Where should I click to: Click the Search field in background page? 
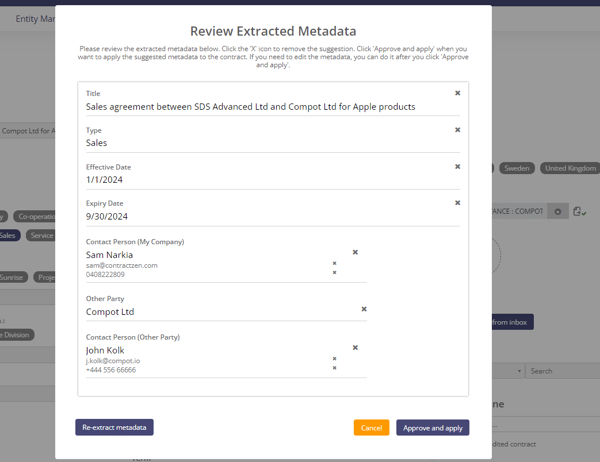(563, 371)
